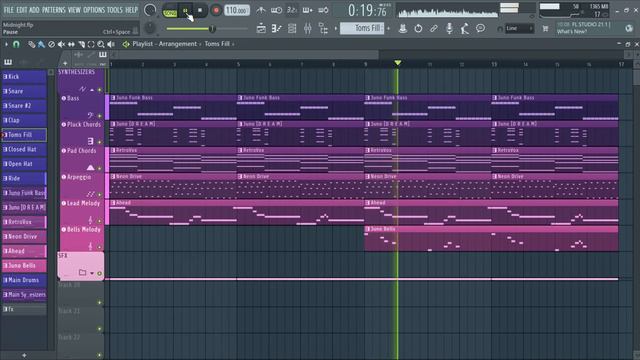Click the desk lamp help icon
This screenshot has height=360, width=640.
coord(464,28)
